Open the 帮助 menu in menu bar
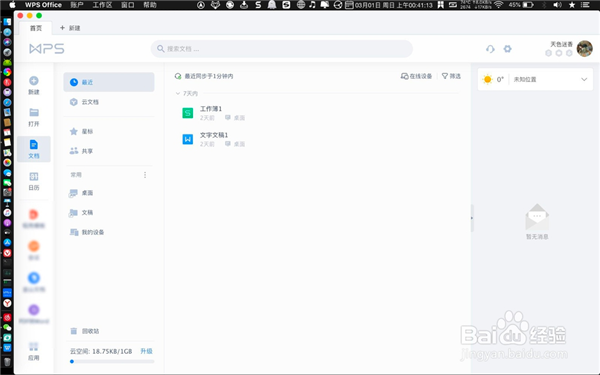This screenshot has height=375, width=600. coord(150,5)
